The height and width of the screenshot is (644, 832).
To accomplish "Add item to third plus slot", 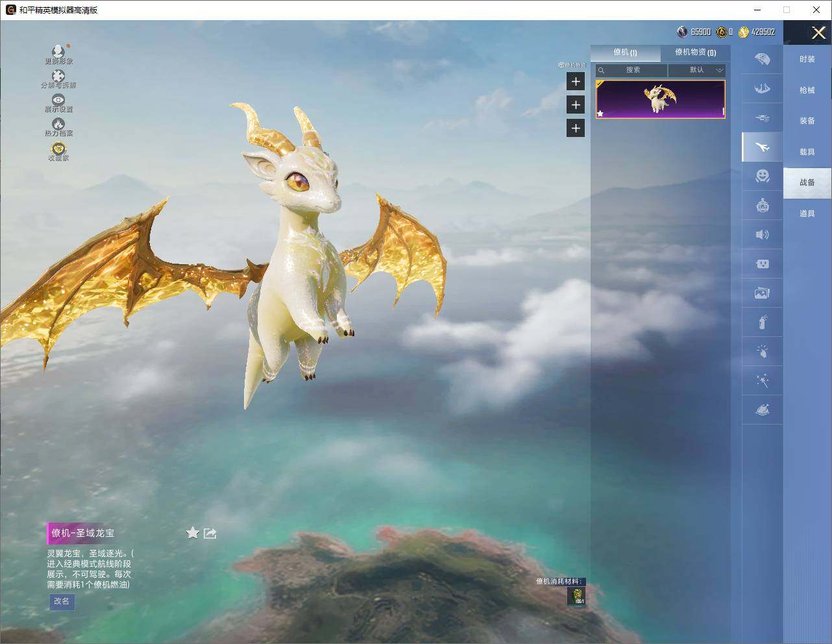I will (x=576, y=128).
